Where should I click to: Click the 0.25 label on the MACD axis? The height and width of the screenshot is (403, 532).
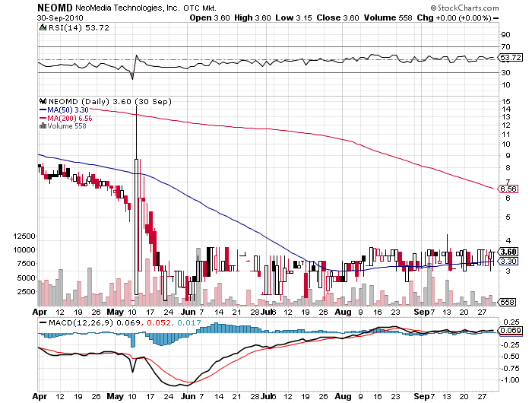click(511, 322)
